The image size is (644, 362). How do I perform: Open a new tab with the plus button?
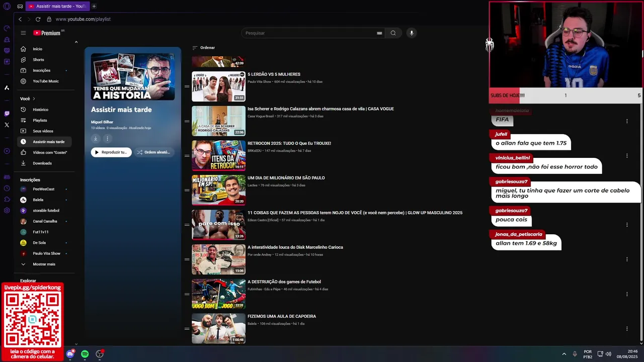[94, 6]
